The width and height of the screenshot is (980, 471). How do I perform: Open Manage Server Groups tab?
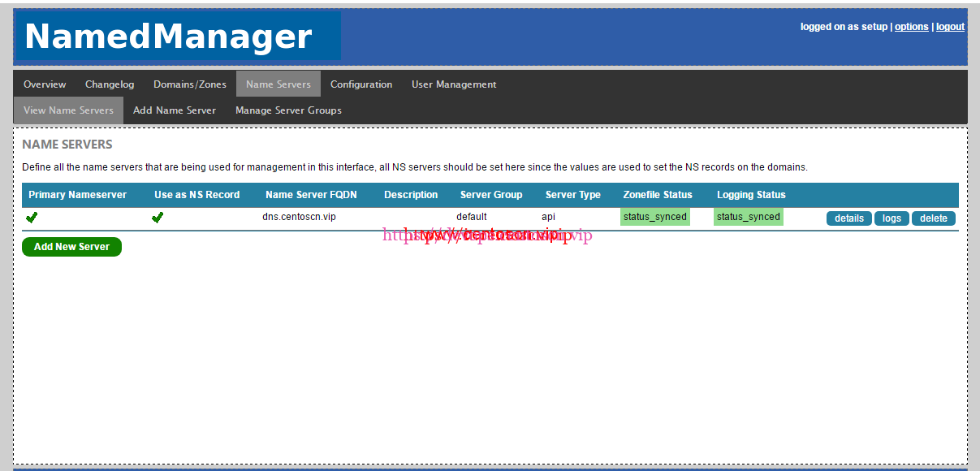click(288, 110)
